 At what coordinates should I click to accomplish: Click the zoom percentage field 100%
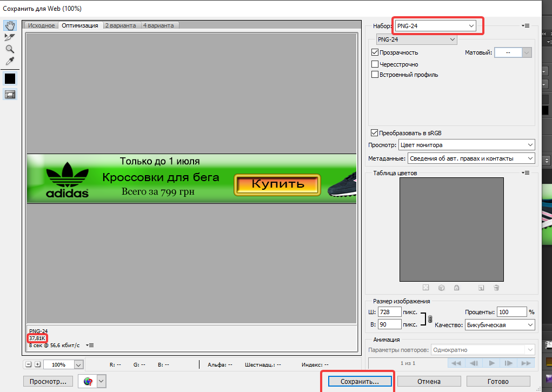59,365
